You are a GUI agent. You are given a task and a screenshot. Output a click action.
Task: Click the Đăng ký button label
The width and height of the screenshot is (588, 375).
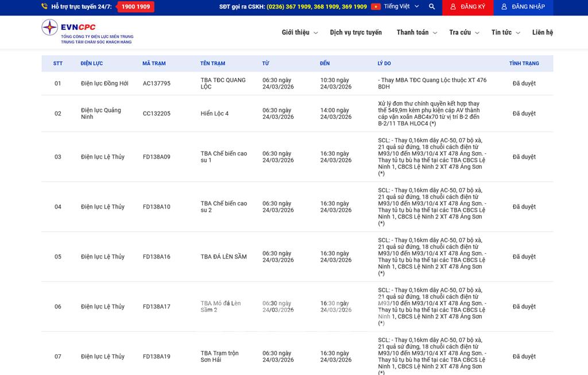pos(473,7)
